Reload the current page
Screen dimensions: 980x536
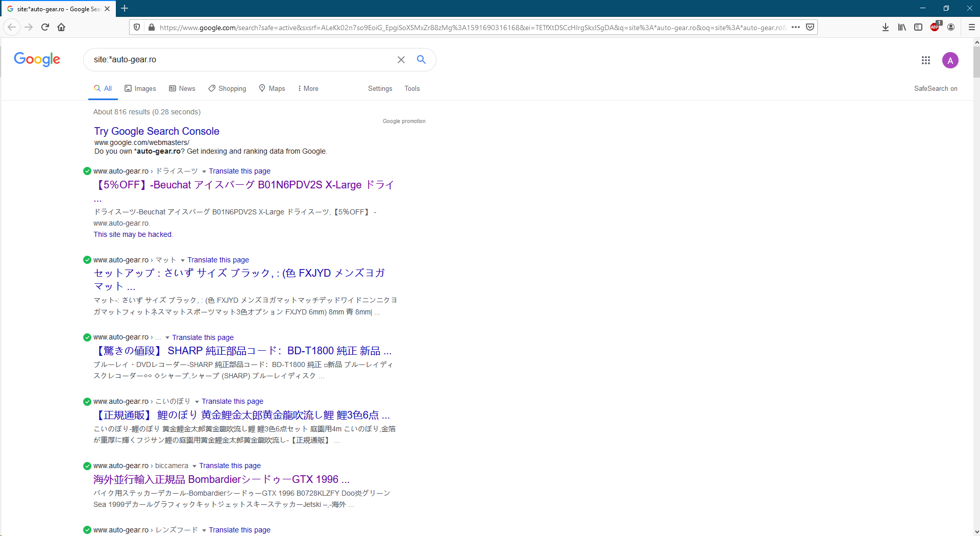(45, 27)
